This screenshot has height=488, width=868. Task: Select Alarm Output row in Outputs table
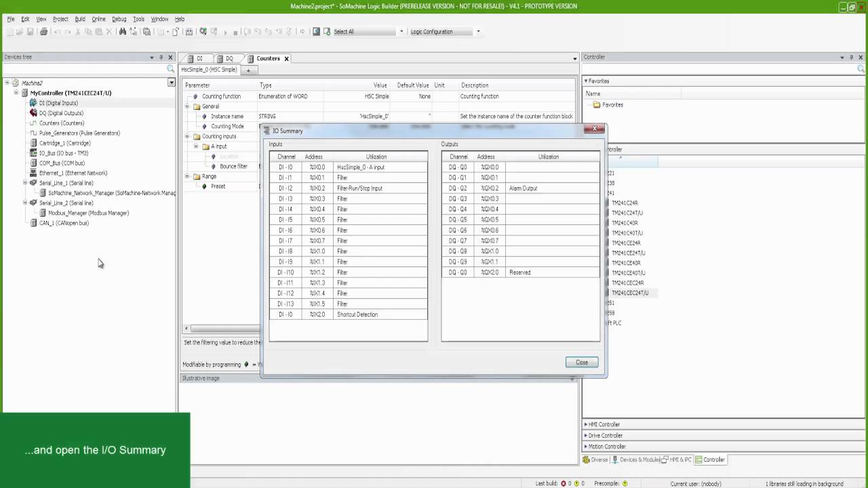tap(521, 188)
